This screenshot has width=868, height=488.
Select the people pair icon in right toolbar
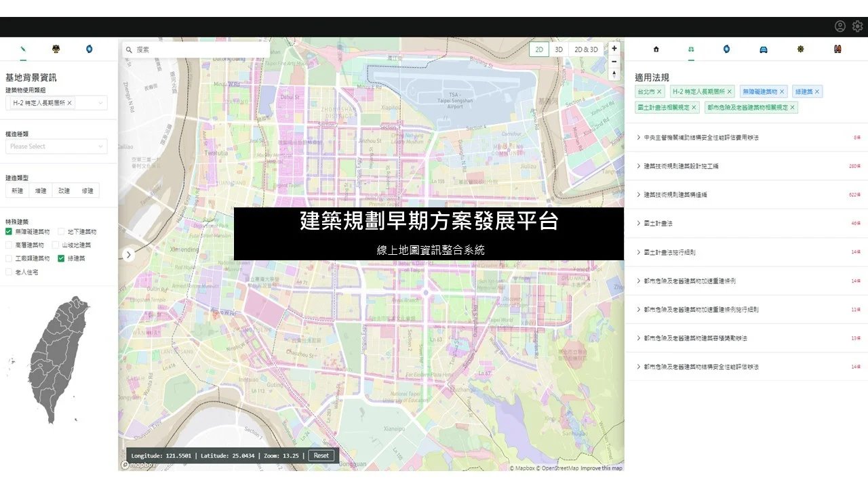[837, 49]
